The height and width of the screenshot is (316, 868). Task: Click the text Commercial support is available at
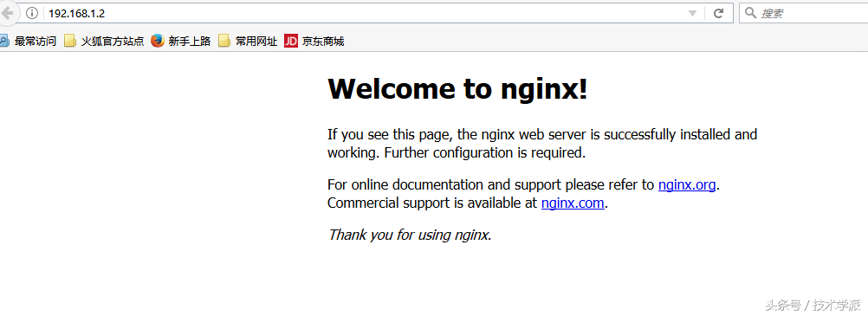tap(432, 203)
